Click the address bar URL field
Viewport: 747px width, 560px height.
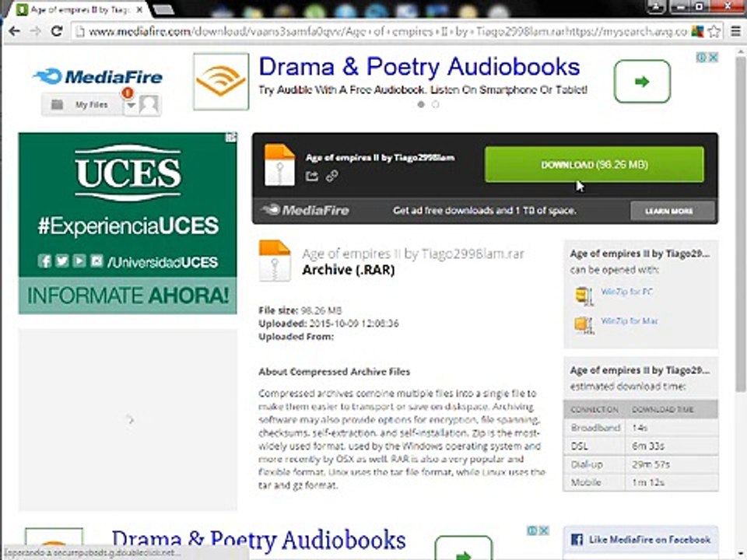point(381,32)
